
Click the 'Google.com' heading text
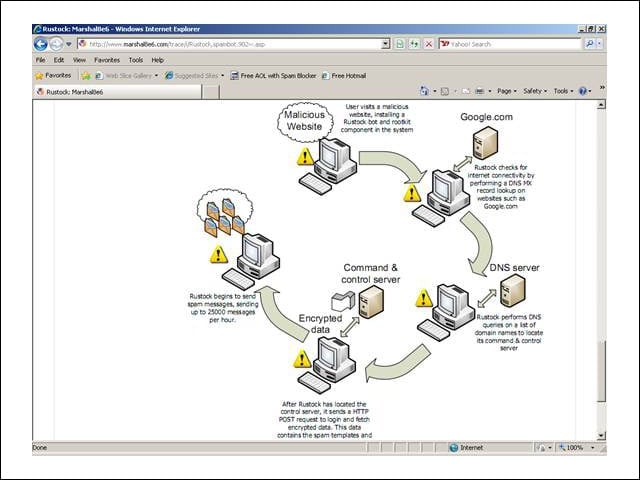click(x=487, y=117)
